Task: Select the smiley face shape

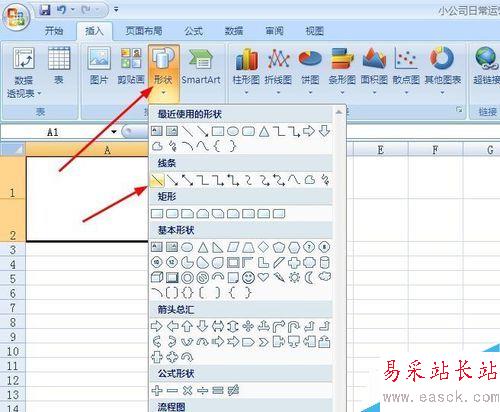Action: coord(248,277)
